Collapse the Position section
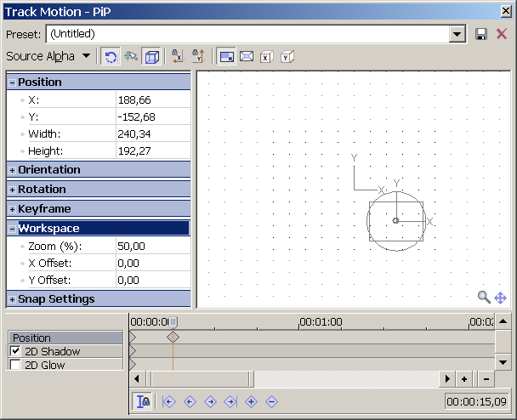The height and width of the screenshot is (420, 517). [13, 82]
